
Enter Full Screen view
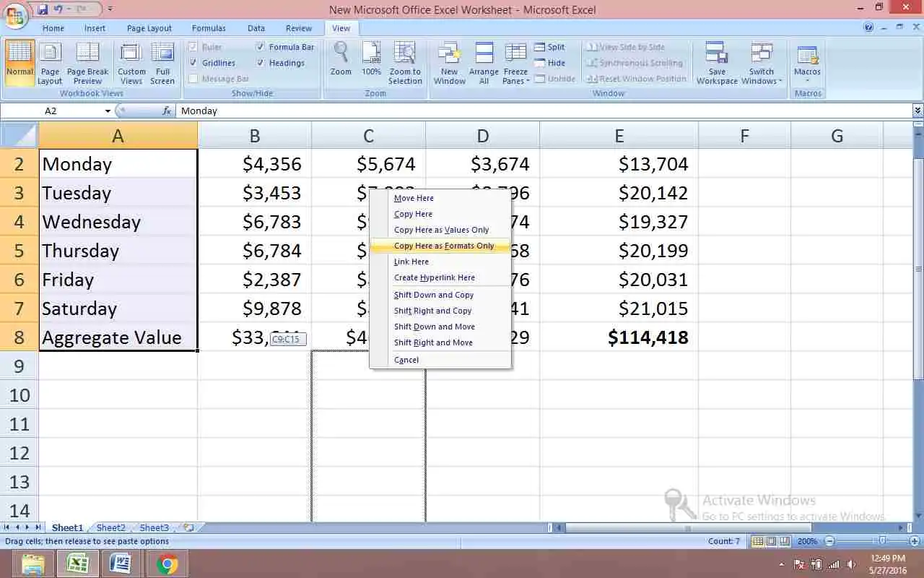point(162,63)
